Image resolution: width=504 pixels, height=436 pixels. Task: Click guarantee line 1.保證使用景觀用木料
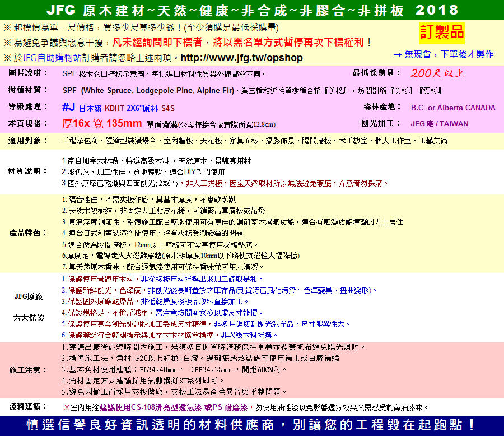coord(162,279)
